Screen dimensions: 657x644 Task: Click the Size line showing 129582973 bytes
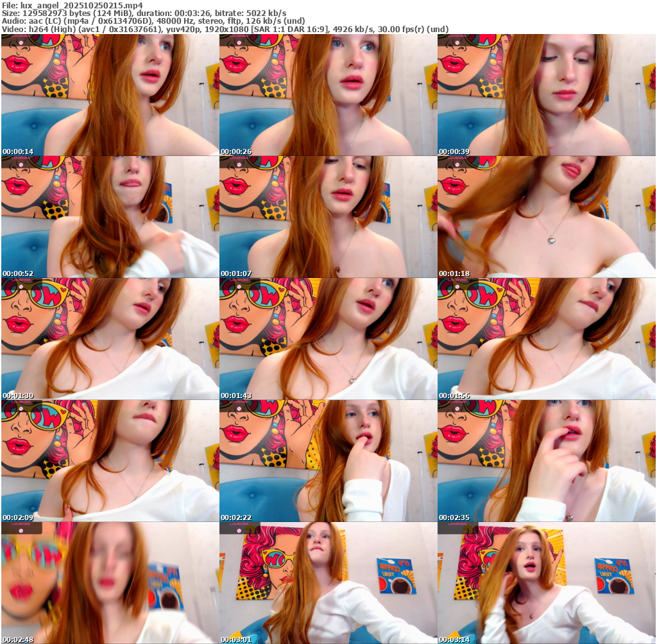144,13
